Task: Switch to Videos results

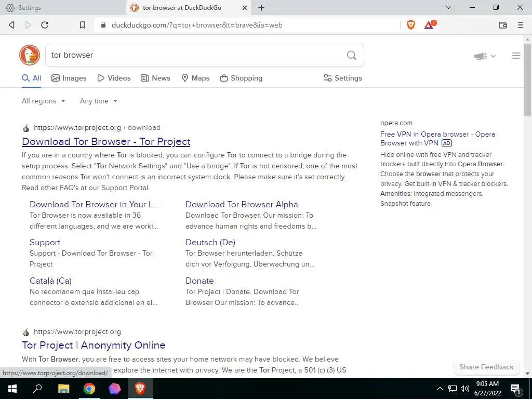Action: coord(114,78)
